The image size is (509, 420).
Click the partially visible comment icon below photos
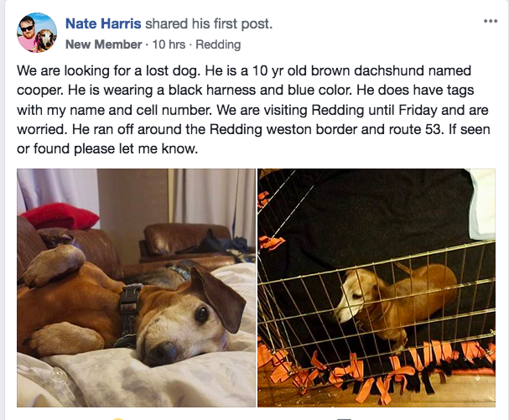coord(344,419)
